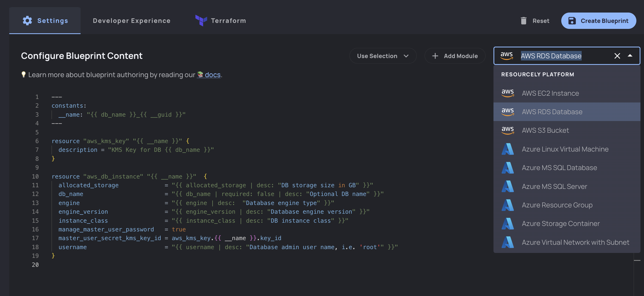This screenshot has width=644, height=296.
Task: Collapse the blueprint template dropdown arrow
Action: pos(630,56)
